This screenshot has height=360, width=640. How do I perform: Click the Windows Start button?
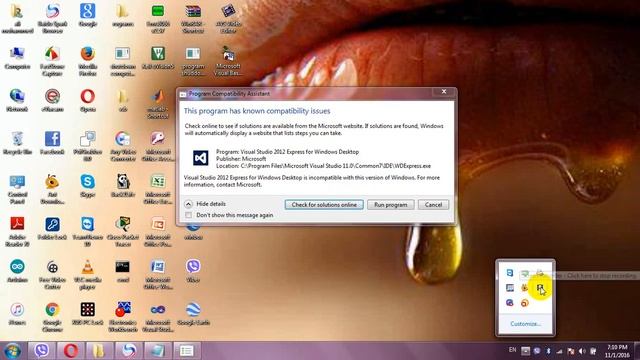[12, 351]
